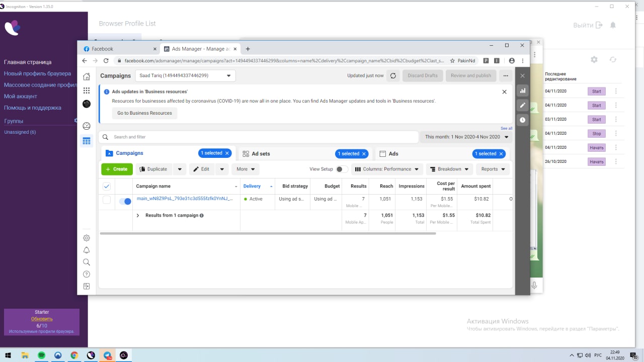Open Chrome's three-dot menu
Image resolution: width=644 pixels, height=362 pixels.
(x=523, y=60)
